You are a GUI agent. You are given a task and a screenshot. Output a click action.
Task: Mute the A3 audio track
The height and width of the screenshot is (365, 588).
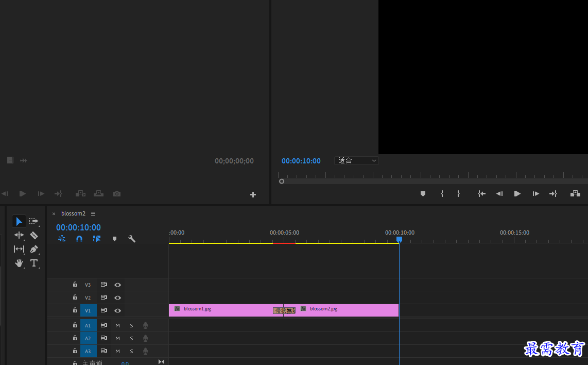click(117, 351)
